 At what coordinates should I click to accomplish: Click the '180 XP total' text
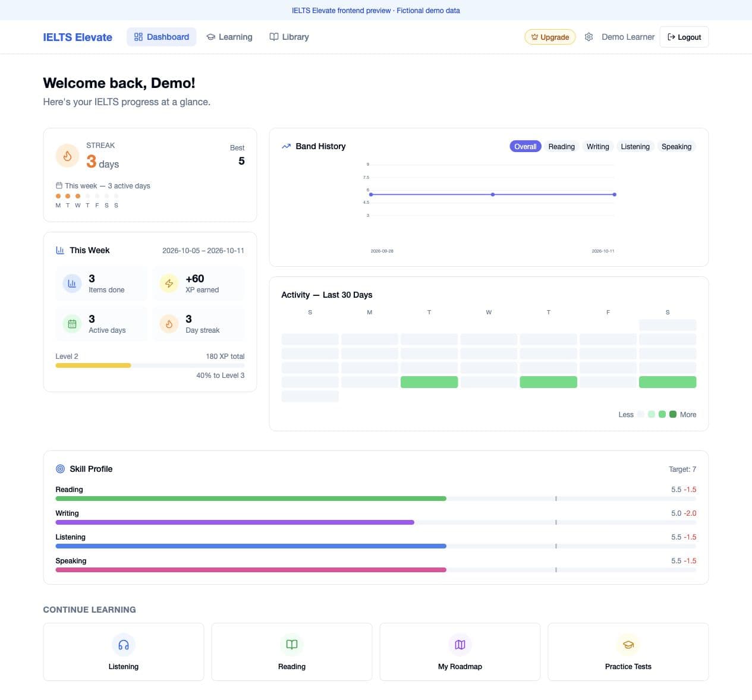(x=225, y=357)
